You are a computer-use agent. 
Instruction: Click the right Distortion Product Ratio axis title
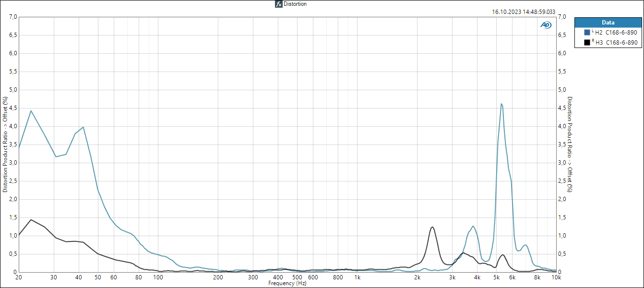point(570,144)
